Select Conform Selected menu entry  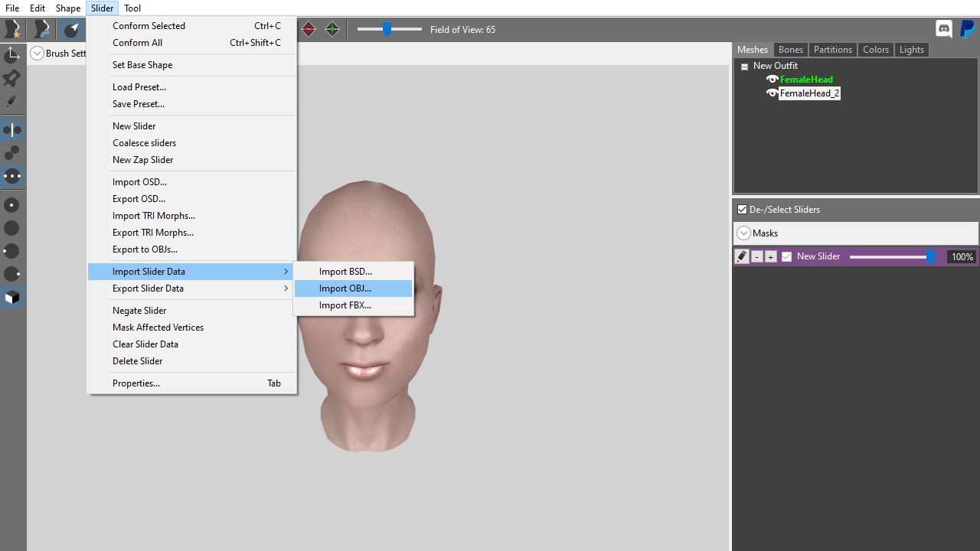point(191,26)
